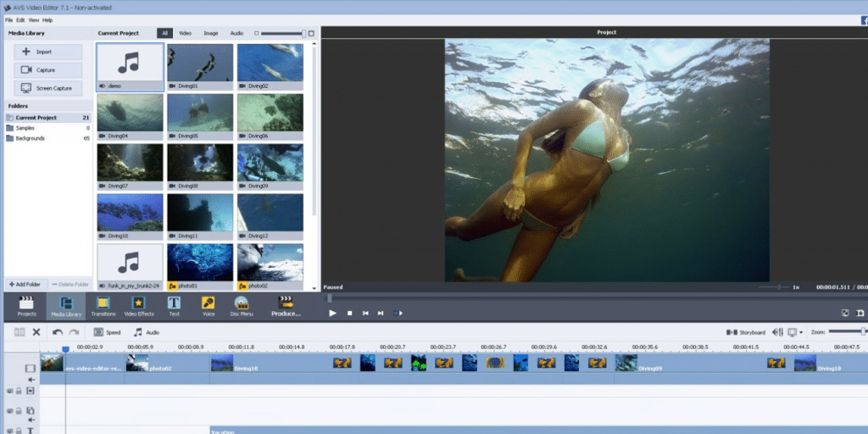This screenshot has height=434, width=868.
Task: Adjust the thumbnail size slider
Action: [283, 33]
